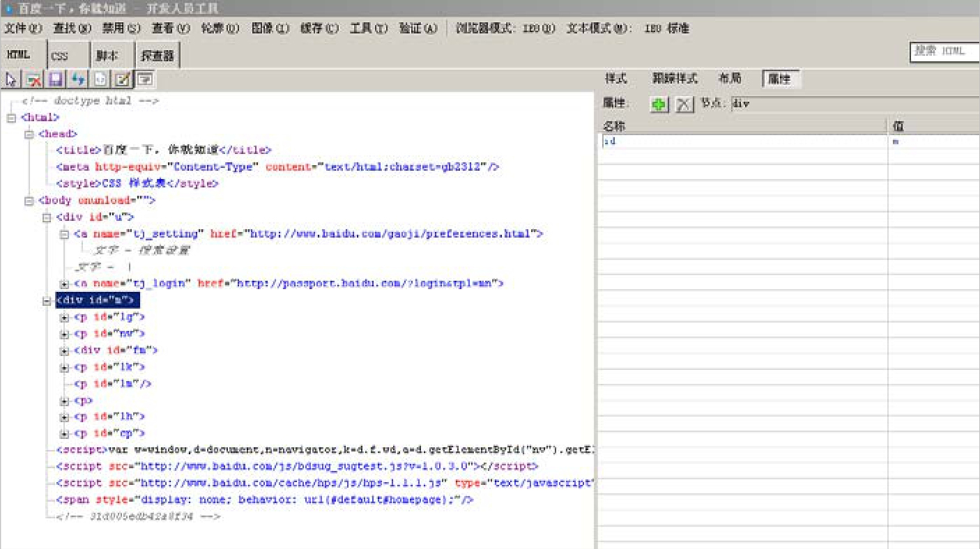Viewport: 980px width, 549px height.
Task: Select the bdsug_sugtest.js script line
Action: pyautogui.click(x=297, y=466)
